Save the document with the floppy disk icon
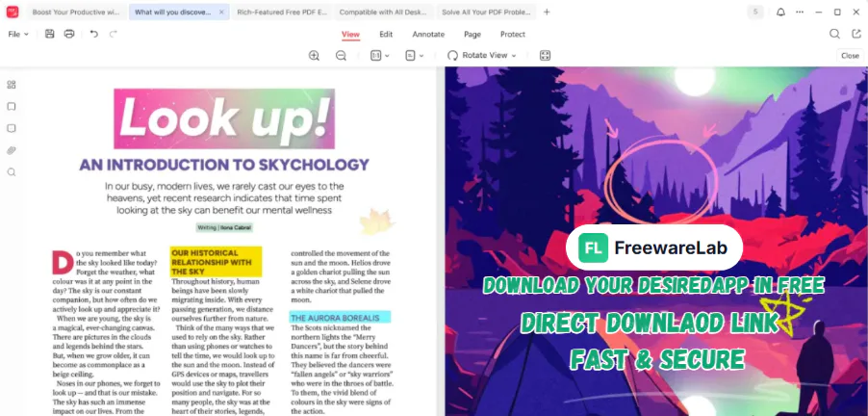 coord(50,34)
